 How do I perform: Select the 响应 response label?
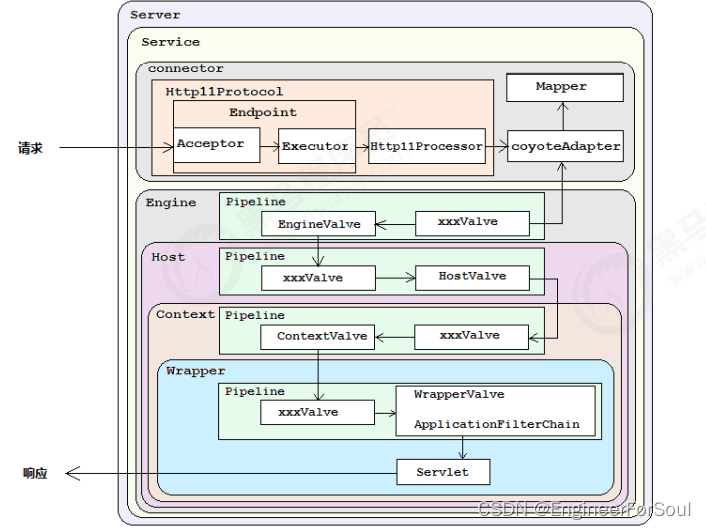35,473
